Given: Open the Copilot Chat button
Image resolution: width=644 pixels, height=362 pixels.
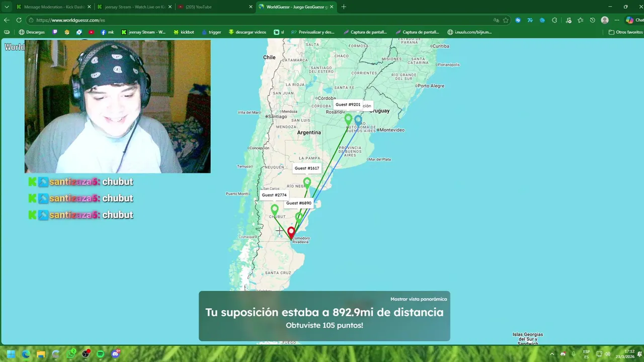Looking at the screenshot, I should coord(634,20).
